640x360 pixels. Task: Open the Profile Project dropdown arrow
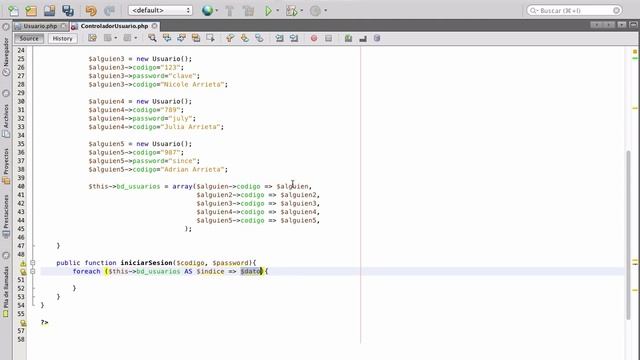click(x=325, y=11)
